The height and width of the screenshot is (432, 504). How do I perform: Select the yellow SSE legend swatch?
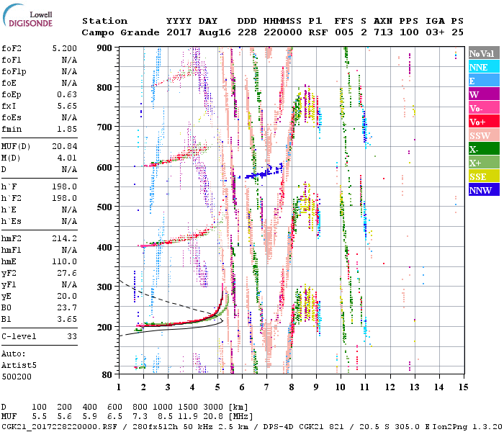482,177
